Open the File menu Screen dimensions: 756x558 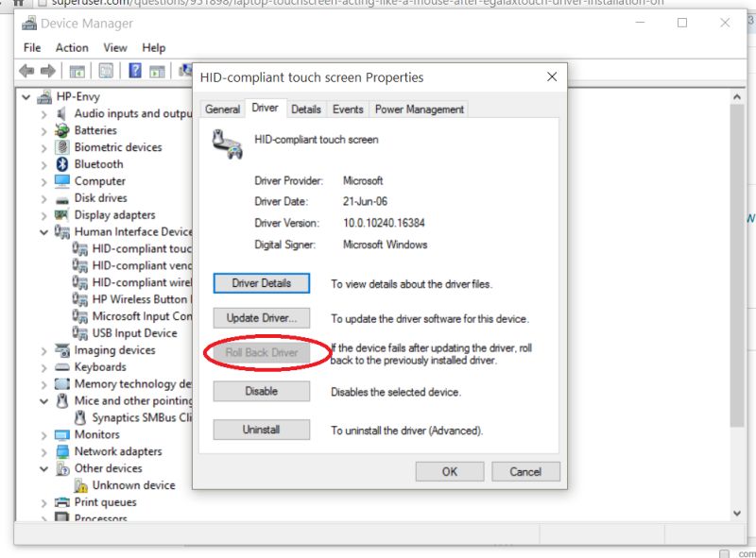tap(32, 48)
